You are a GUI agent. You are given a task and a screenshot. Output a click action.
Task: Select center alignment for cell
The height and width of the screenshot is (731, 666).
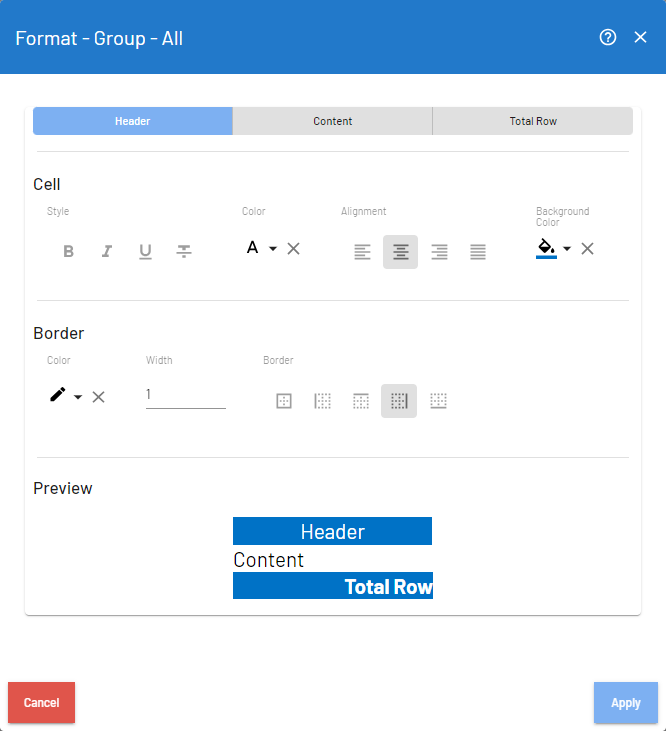[400, 252]
